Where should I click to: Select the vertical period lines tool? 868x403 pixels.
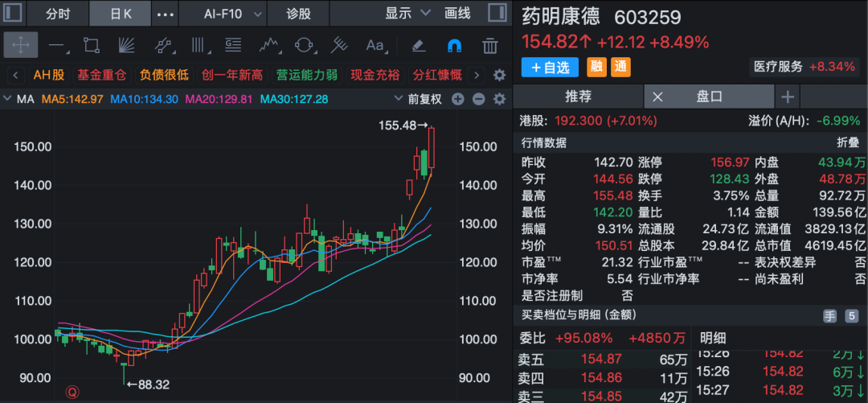(x=197, y=45)
